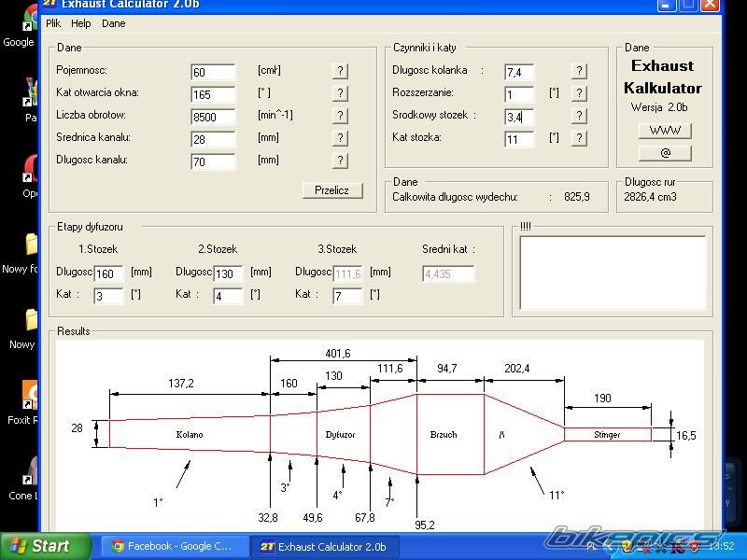747x560 pixels.
Task: Click the Google Chrome desktop icon
Action: (30, 19)
